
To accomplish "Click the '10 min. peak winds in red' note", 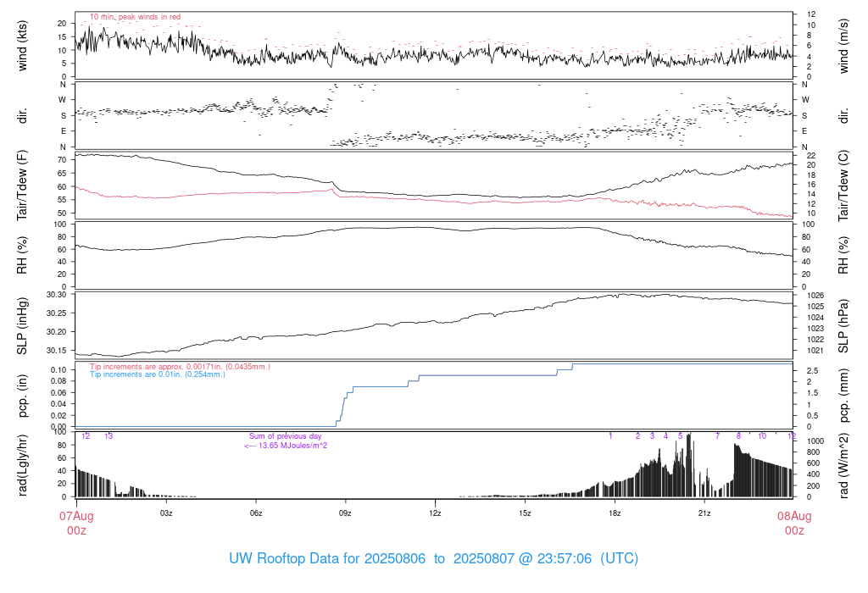I will tap(135, 17).
